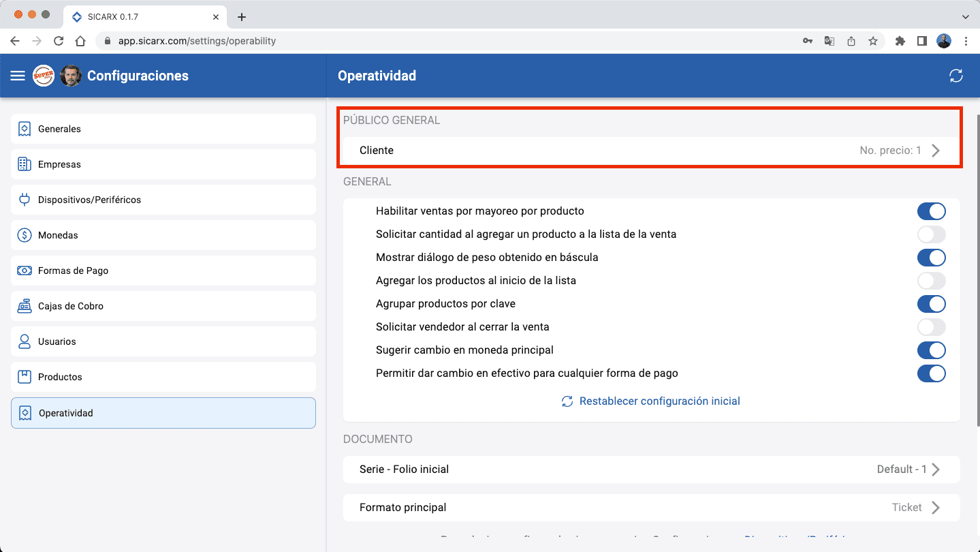Screen dimensions: 980x552
Task: Click the Dispositivos/Periféricos plug icon
Action: coord(25,200)
